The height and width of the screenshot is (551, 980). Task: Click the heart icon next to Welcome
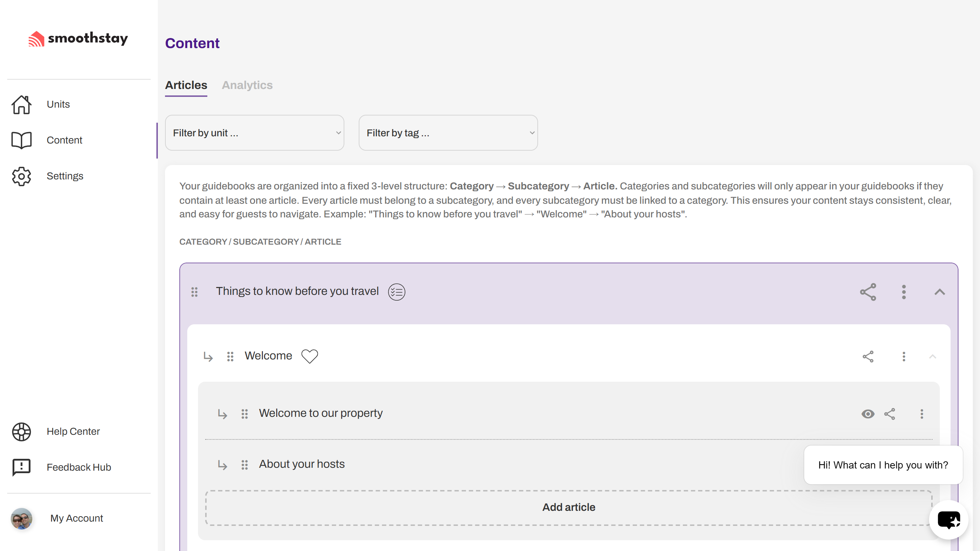(309, 356)
